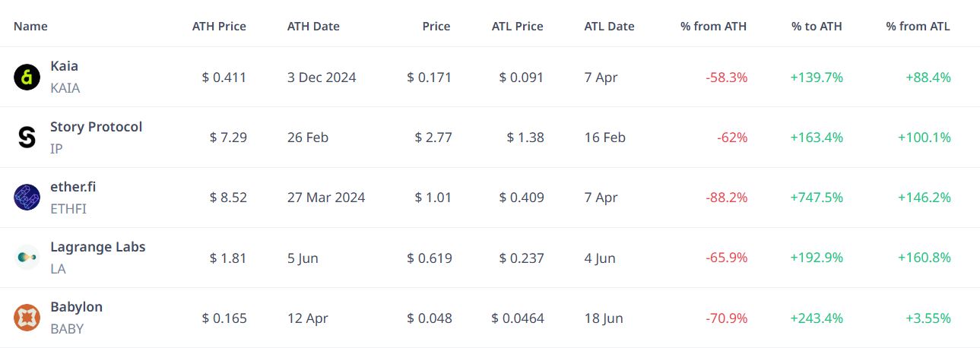Screen dimensions: 980x348
Task: Click the Kaia coin logo icon
Action: click(27, 77)
